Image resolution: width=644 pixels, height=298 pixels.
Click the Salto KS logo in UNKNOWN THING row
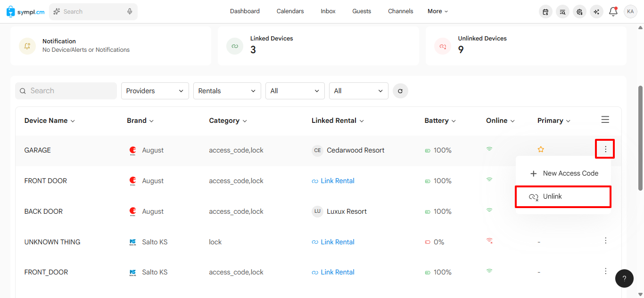[x=133, y=242]
